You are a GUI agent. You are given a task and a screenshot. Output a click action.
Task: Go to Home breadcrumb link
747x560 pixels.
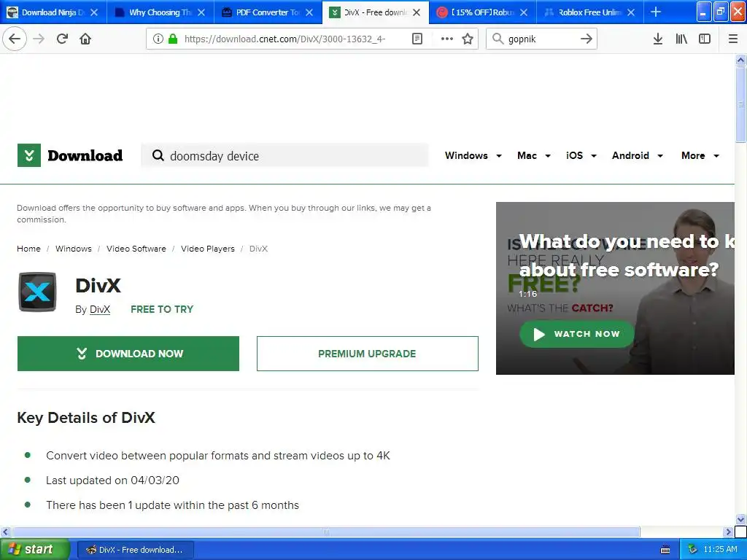tap(28, 249)
